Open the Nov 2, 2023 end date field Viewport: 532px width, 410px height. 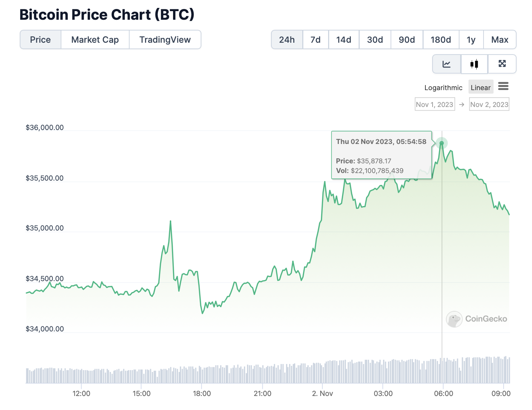489,104
